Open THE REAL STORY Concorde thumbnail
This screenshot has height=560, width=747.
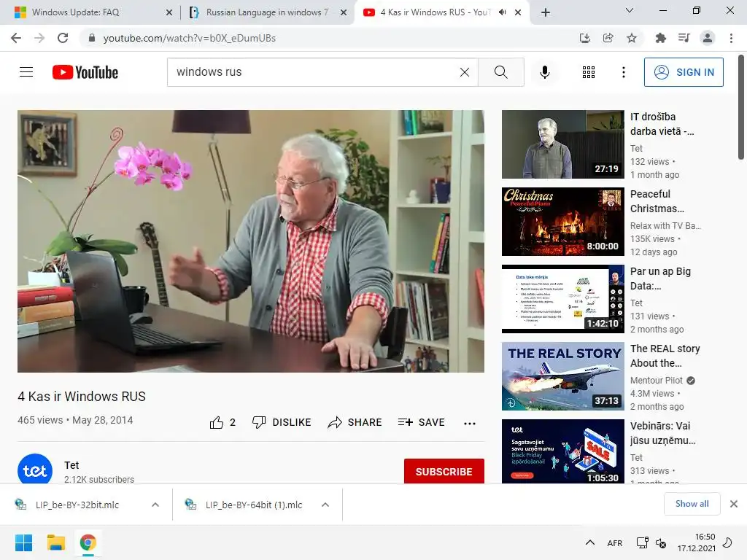click(x=562, y=376)
